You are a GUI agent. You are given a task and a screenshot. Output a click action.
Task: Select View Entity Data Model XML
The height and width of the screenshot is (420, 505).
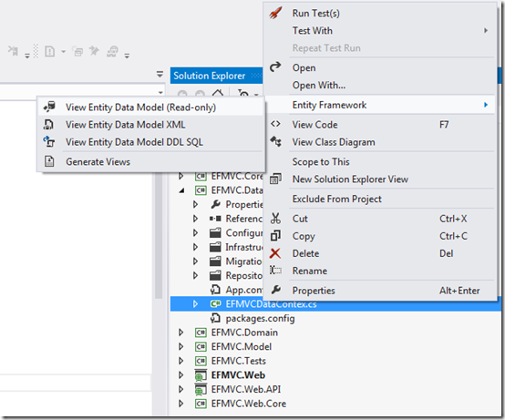[x=125, y=125]
